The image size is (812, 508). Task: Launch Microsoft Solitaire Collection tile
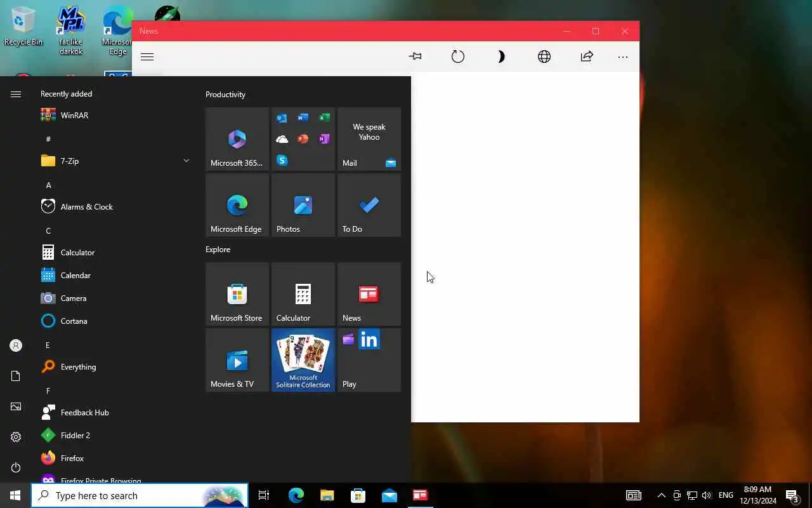[303, 360]
